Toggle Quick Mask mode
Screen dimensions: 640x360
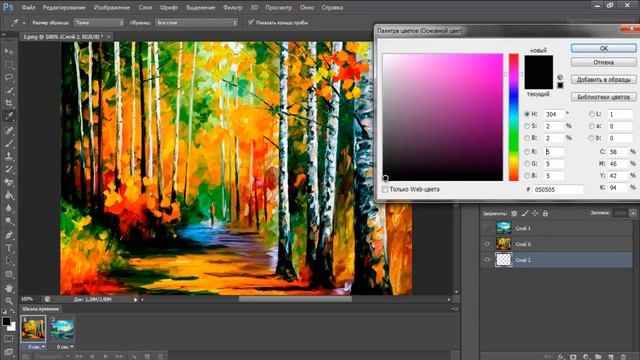point(9,338)
